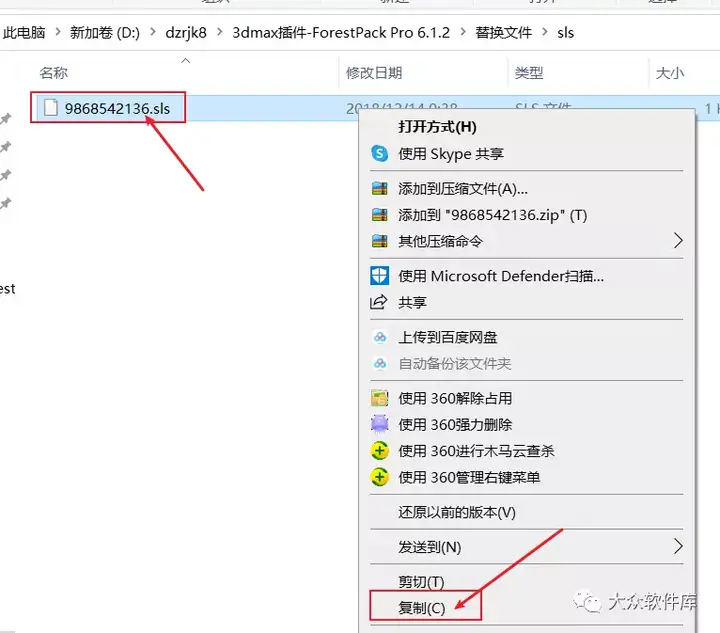The height and width of the screenshot is (633, 720).
Task: Click the 360强力删除 icon
Action: pyautogui.click(x=379, y=424)
